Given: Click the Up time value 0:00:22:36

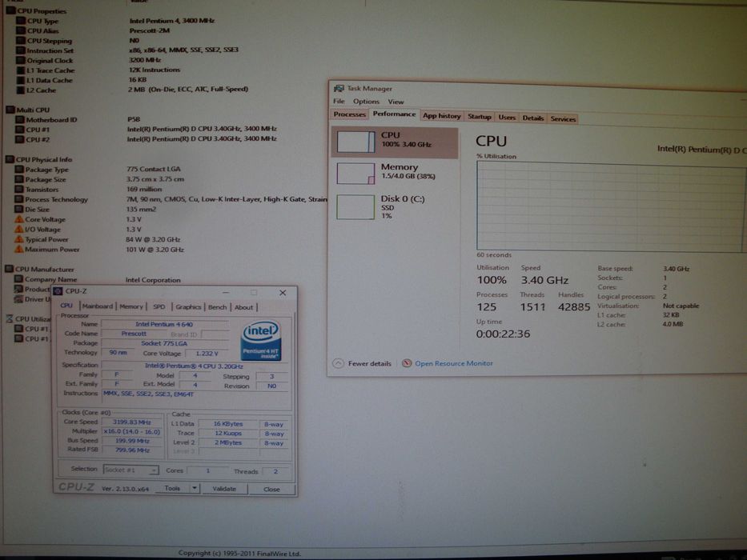Looking at the screenshot, I should 503,334.
